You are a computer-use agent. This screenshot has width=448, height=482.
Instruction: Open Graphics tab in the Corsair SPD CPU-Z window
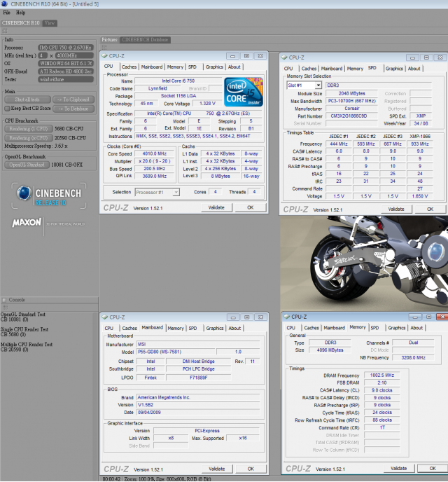point(394,69)
